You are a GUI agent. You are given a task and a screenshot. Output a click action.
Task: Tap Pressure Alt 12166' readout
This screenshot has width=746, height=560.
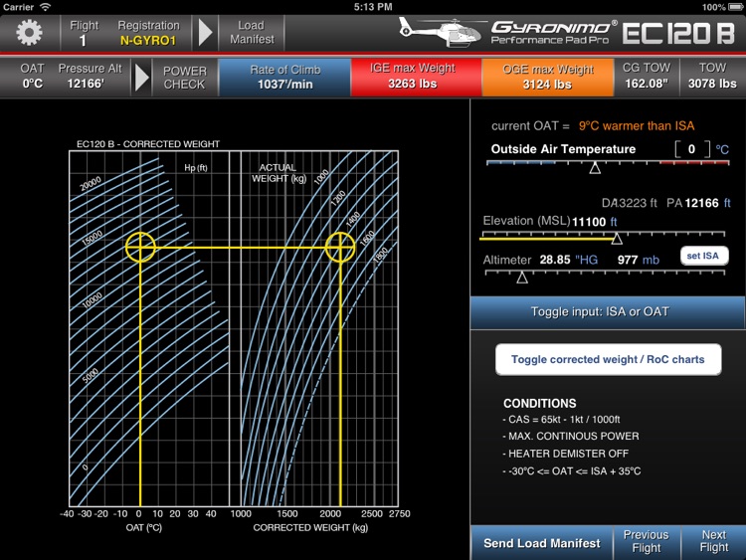click(x=90, y=77)
